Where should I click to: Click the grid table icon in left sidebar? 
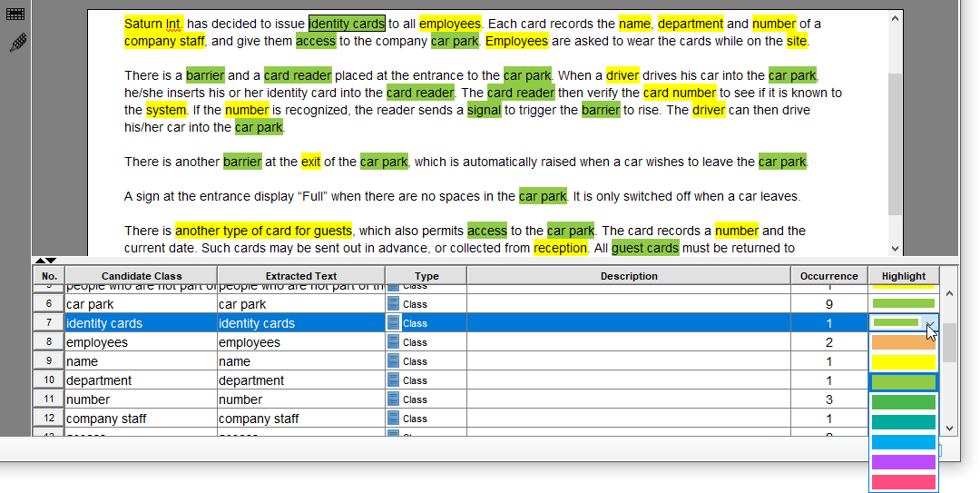click(x=15, y=14)
